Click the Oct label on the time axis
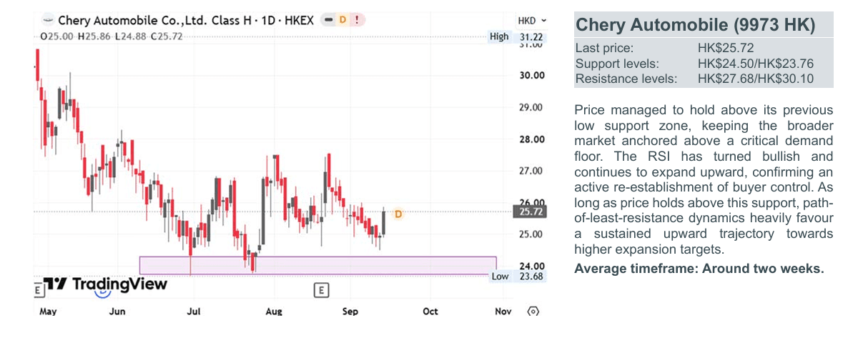 pyautogui.click(x=430, y=312)
